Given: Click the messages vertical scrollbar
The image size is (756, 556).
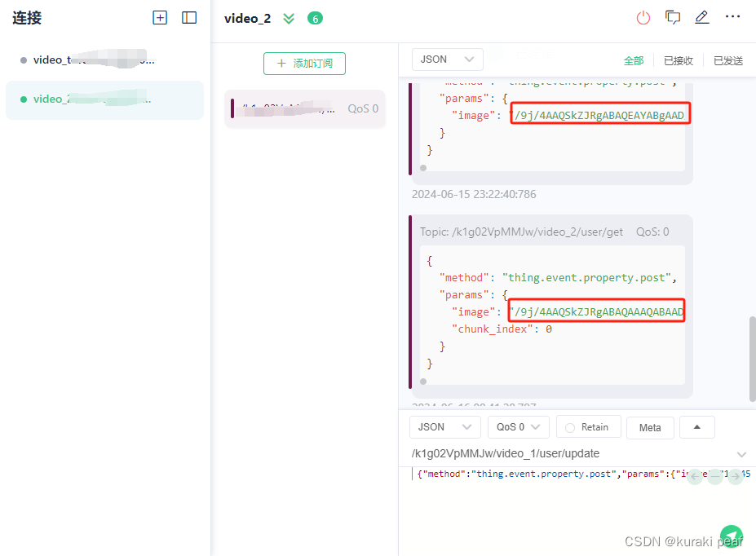Looking at the screenshot, I should coord(752,359).
